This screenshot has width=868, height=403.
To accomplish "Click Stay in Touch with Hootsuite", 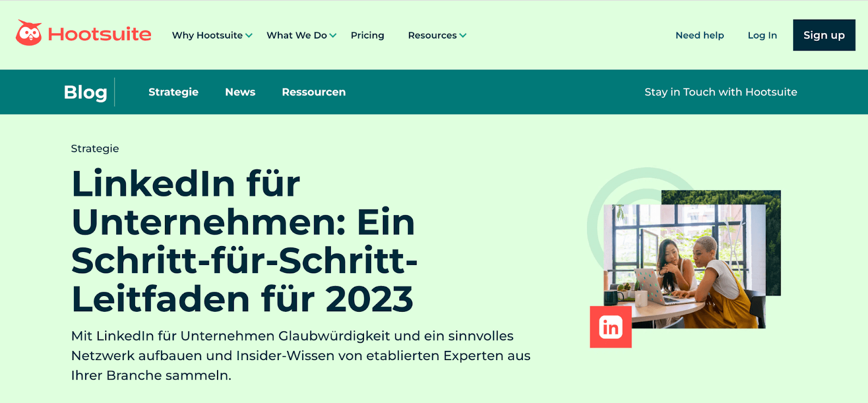I will point(721,92).
